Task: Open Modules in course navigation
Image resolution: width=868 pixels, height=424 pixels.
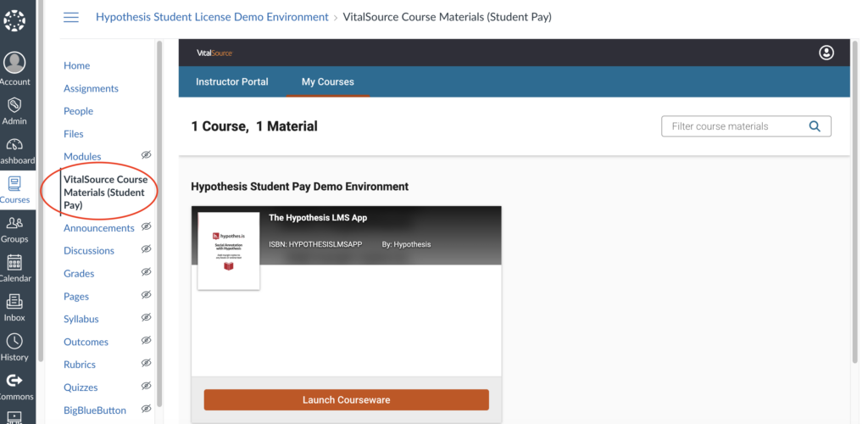Action: pyautogui.click(x=82, y=157)
